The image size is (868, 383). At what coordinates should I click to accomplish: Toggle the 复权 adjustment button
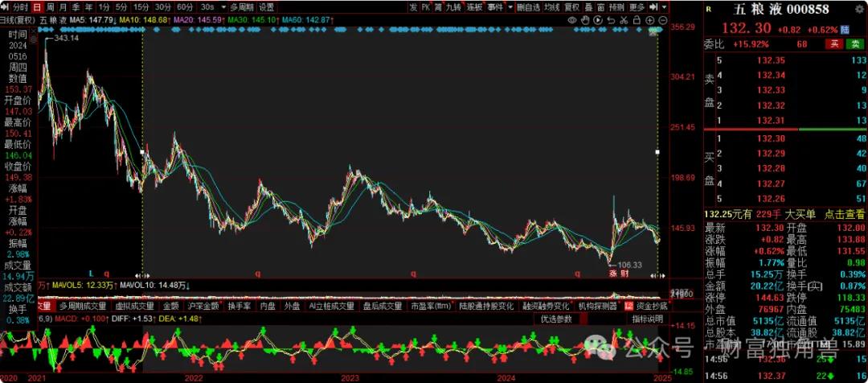tap(572, 7)
